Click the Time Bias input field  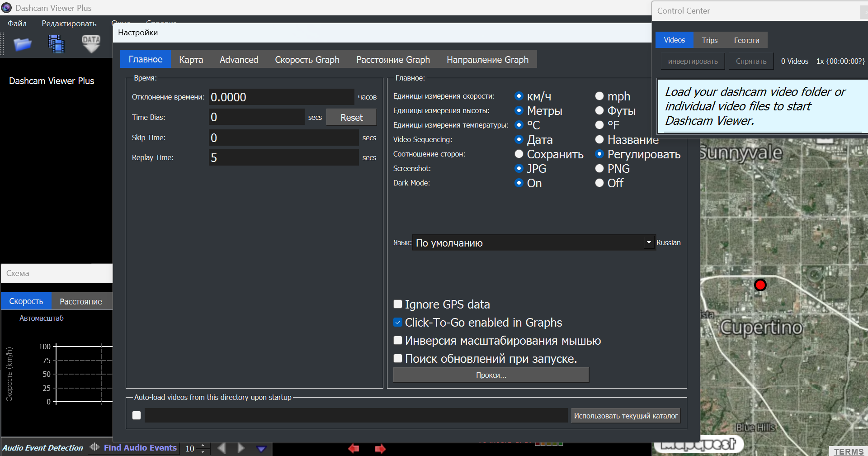(x=256, y=117)
